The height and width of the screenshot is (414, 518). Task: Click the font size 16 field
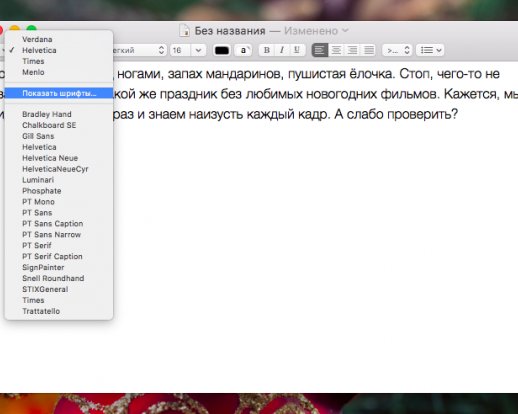click(x=180, y=50)
